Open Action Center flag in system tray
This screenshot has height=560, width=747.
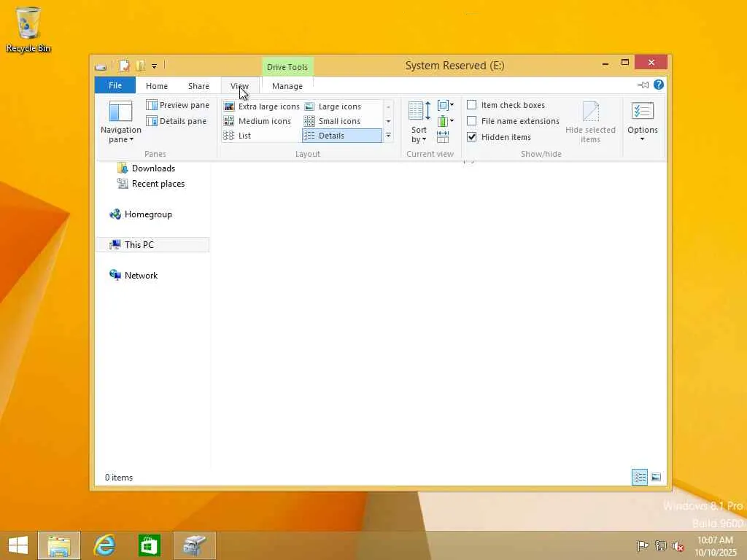coord(643,546)
